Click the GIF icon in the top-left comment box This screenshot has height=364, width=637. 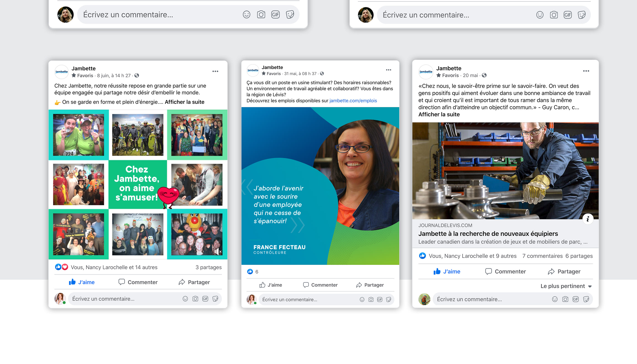click(275, 15)
